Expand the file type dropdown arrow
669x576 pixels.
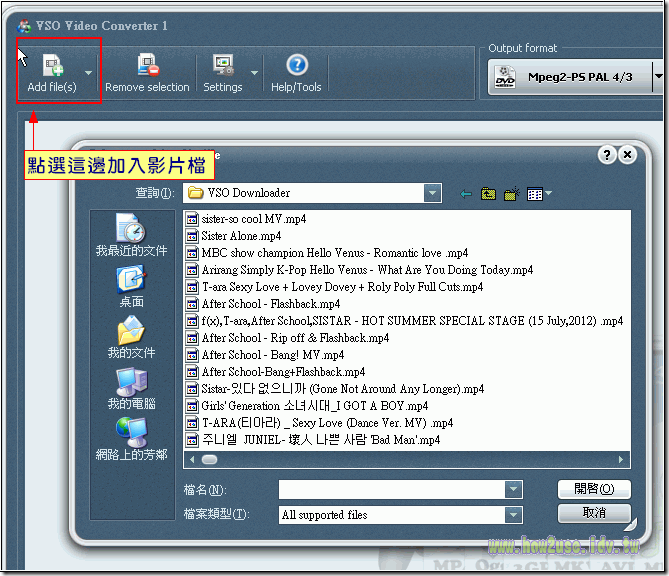click(x=513, y=515)
